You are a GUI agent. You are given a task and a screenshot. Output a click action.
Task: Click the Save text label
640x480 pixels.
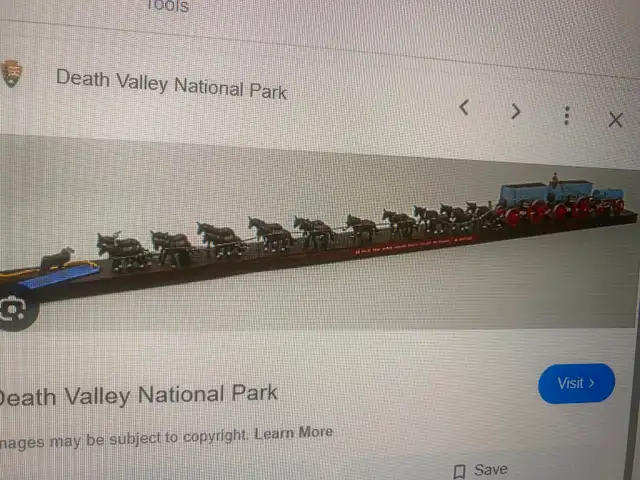pos(491,470)
